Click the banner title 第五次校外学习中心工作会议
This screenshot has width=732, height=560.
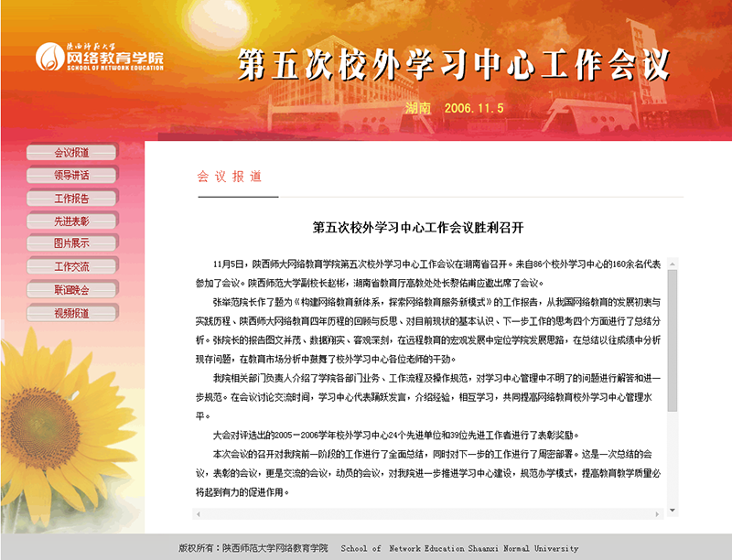[x=454, y=64]
